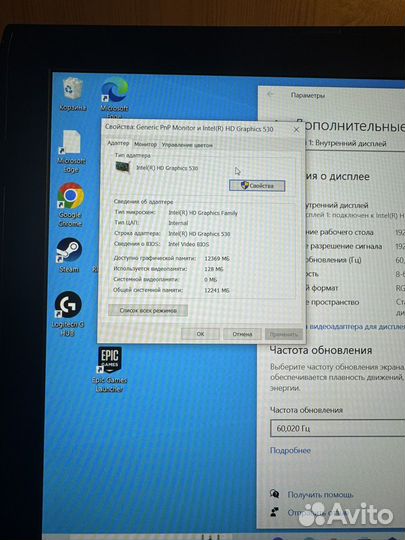
Task: Close the adapter properties dialog
Action: [x=296, y=130]
